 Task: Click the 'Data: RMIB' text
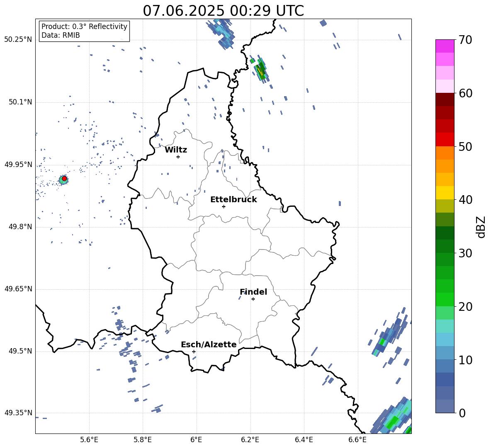tap(61, 35)
